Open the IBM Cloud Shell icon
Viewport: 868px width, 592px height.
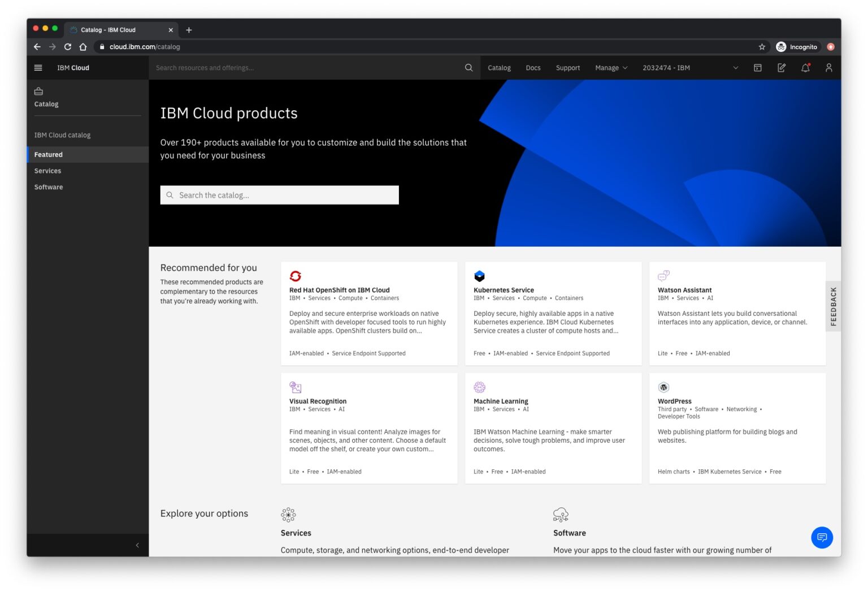[x=757, y=68]
